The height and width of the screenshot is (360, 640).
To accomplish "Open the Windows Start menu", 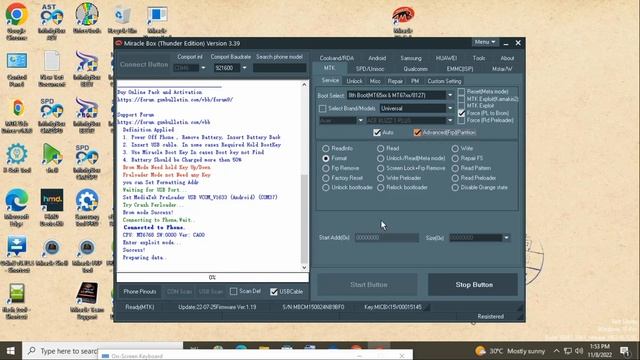I will (x=11, y=351).
